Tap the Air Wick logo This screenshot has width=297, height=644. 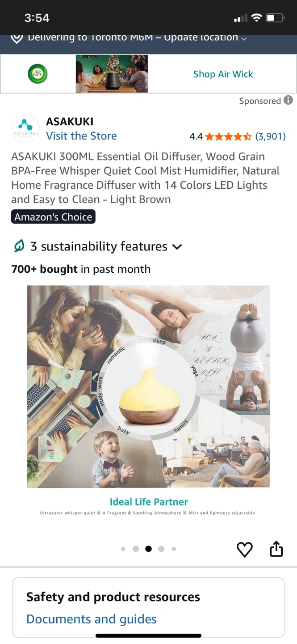[38, 74]
